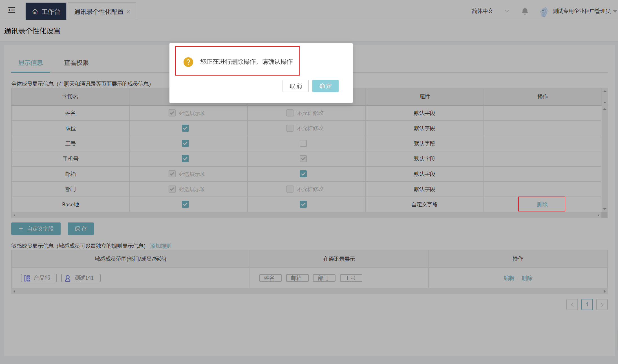Click the home icon in 工作台 tab
Viewport: 618px width, 364px height.
click(35, 12)
